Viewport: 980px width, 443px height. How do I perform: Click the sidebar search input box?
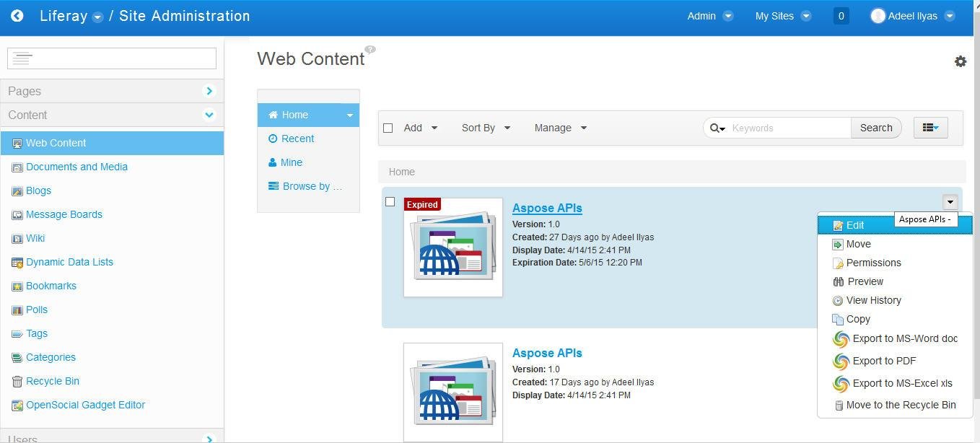coord(112,58)
